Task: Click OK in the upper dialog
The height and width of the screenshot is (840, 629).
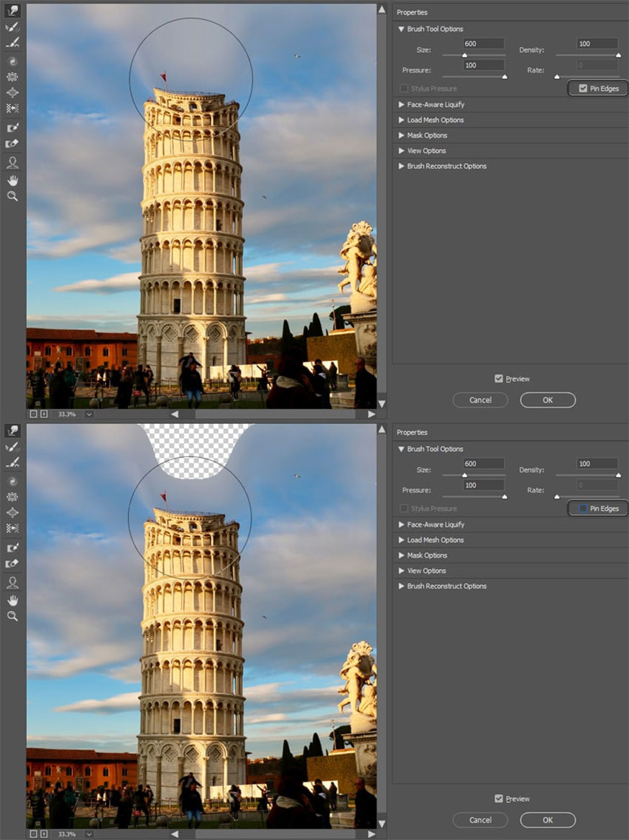Action: click(548, 400)
